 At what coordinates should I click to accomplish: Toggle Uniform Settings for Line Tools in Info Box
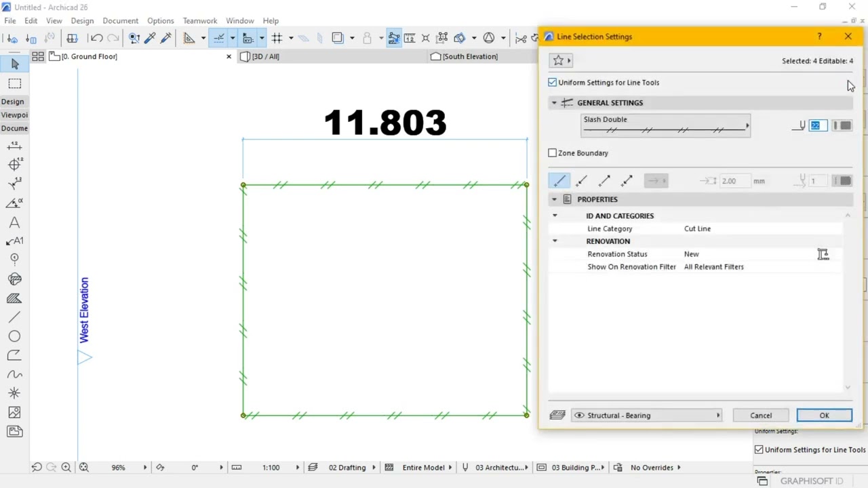point(759,449)
